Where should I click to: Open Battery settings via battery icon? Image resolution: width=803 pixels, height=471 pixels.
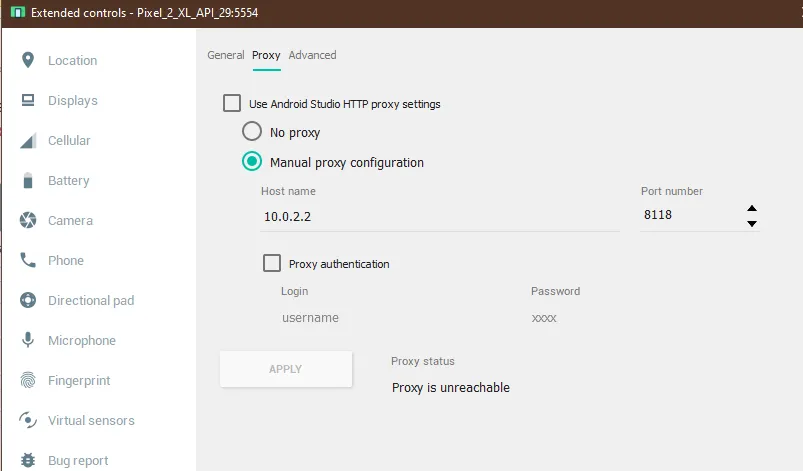click(28, 180)
